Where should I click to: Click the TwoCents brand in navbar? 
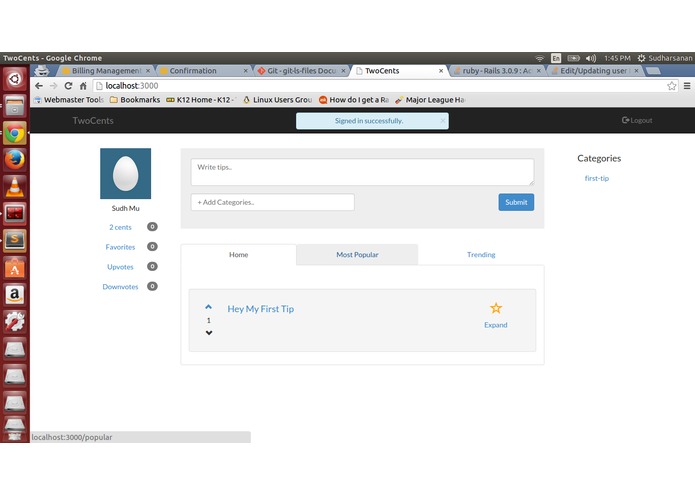pos(93,121)
